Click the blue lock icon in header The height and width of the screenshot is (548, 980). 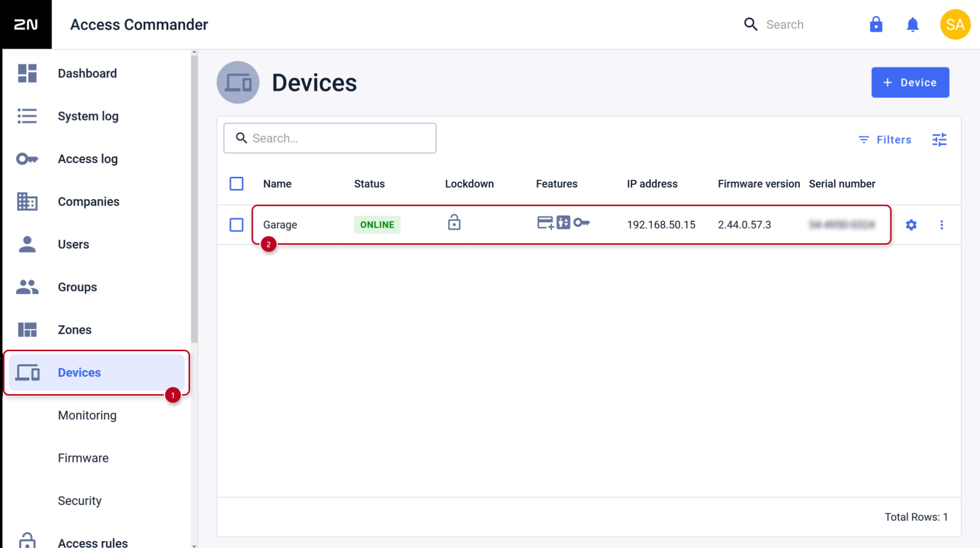click(x=876, y=24)
